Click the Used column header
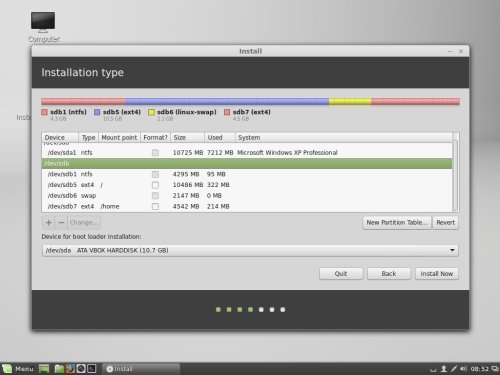Viewport: 500px width, 375px height. tap(220, 137)
